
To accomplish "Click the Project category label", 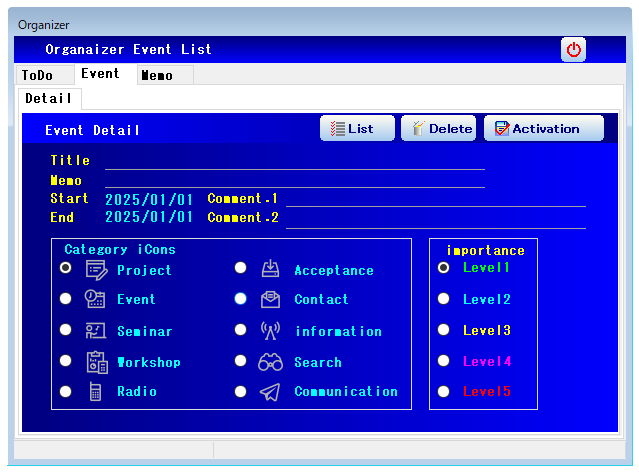I will (x=144, y=270).
